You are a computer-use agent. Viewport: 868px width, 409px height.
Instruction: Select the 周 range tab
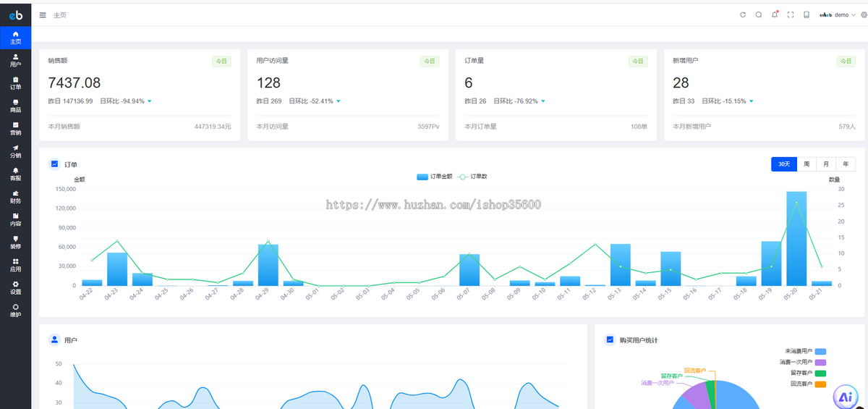(x=807, y=164)
